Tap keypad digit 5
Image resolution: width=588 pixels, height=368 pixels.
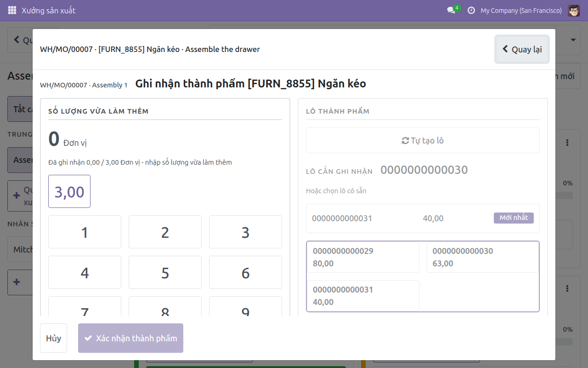coord(165,272)
